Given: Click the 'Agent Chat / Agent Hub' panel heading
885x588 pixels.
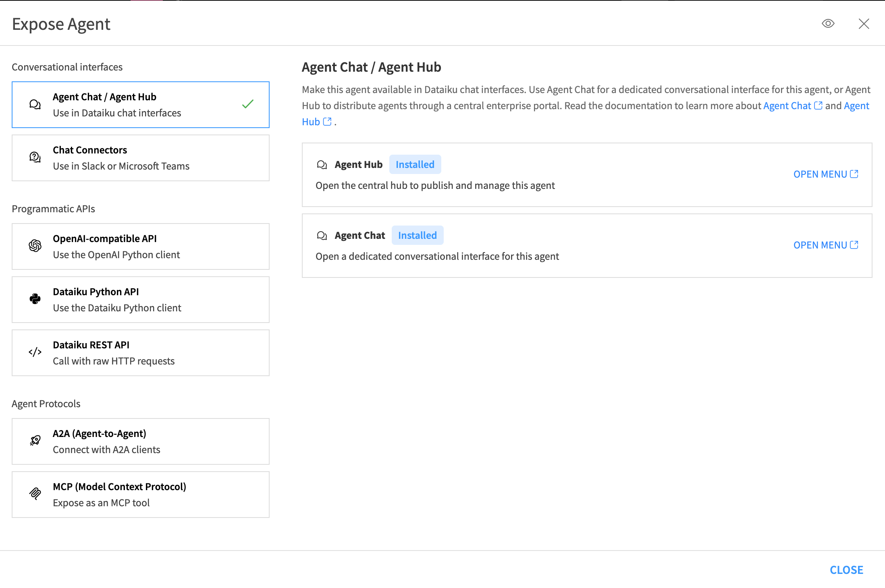Looking at the screenshot, I should (x=372, y=67).
